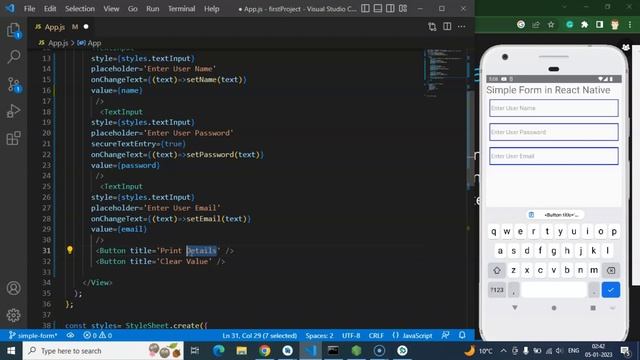Open the Customize Layout icon
This screenshot has width=640, height=360.
[403, 9]
